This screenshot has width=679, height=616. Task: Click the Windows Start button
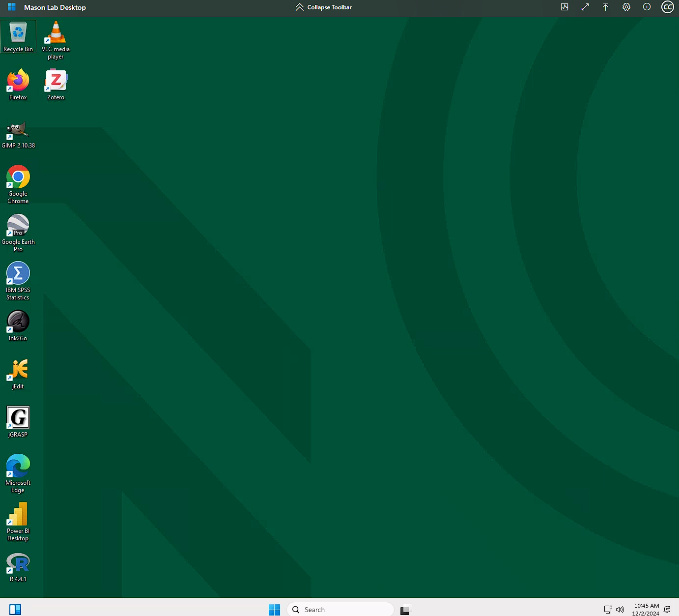coord(274,610)
